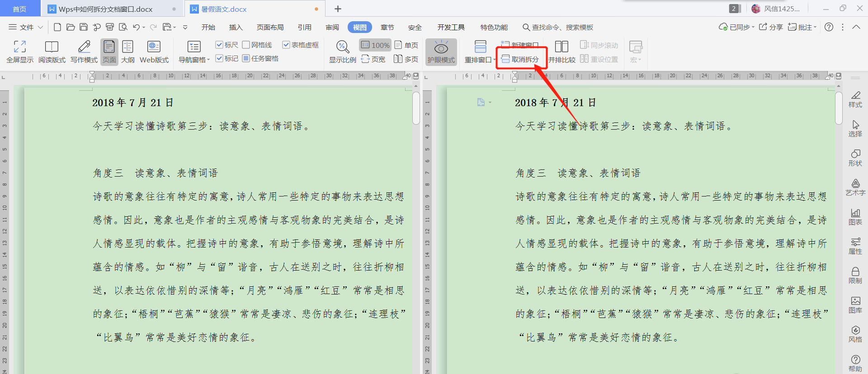Open the Arrange windows (重排窗口) dropdown

pyautogui.click(x=480, y=51)
